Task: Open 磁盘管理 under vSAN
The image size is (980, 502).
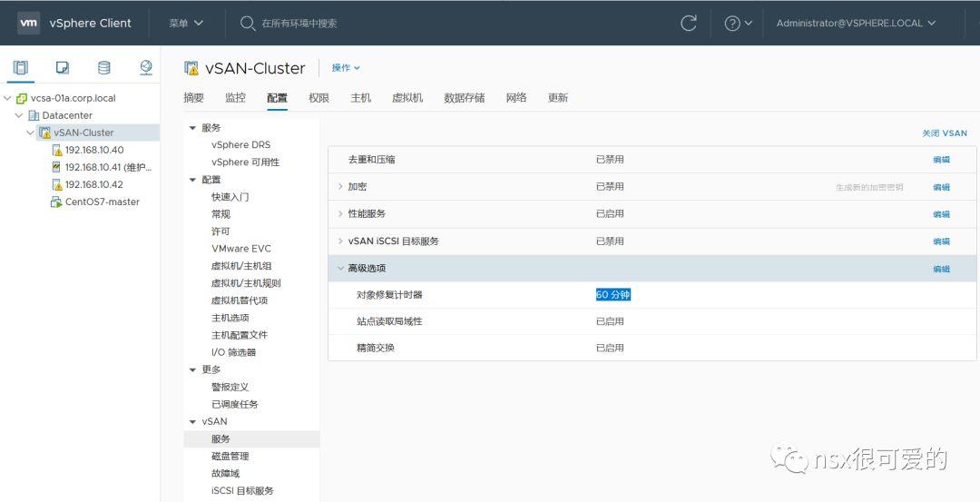Action: click(x=230, y=457)
